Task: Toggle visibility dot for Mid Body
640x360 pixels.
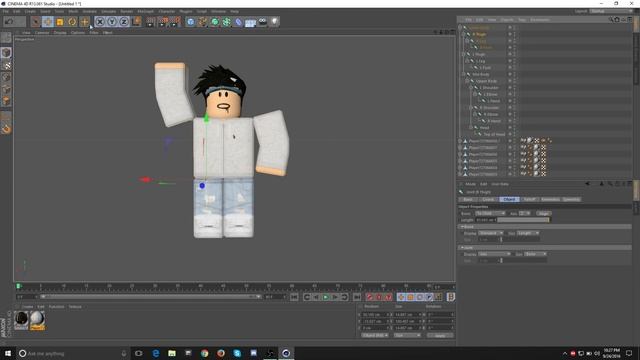Action: (510, 74)
